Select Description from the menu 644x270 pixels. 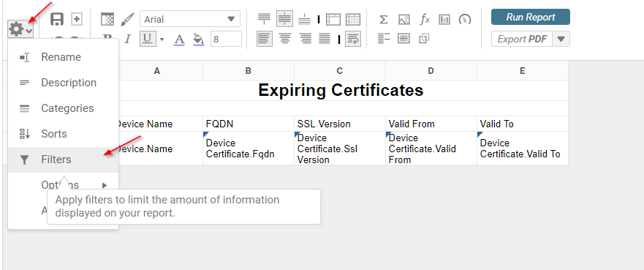coord(64,83)
